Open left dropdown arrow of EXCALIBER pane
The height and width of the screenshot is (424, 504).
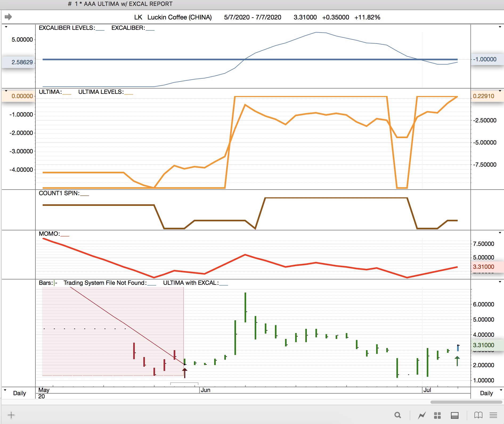click(x=6, y=27)
